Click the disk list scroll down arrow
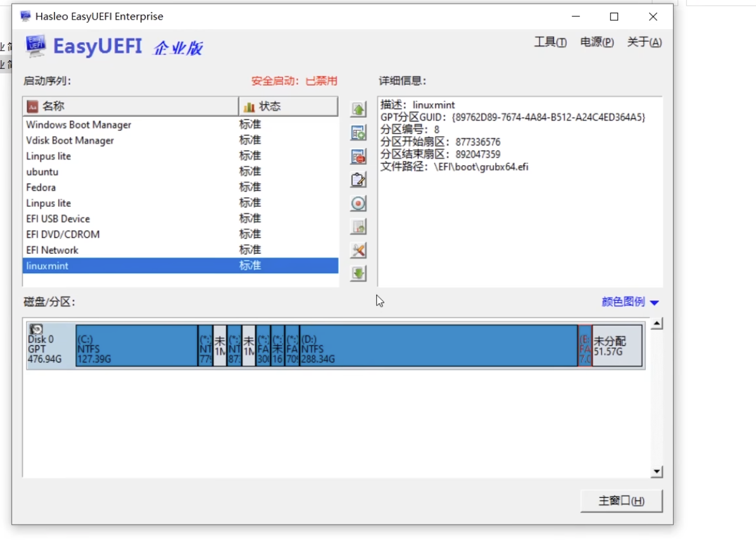Image resolution: width=756 pixels, height=558 pixels. 657,472
